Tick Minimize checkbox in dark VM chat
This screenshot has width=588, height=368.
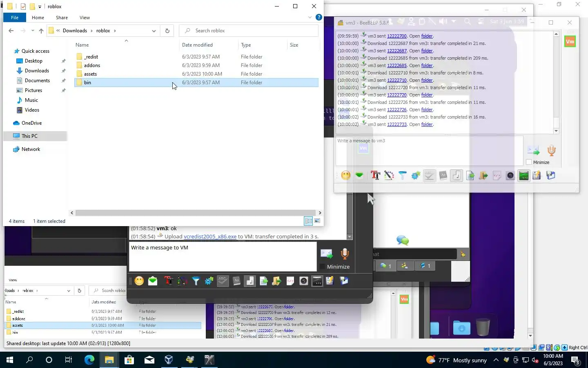[x=322, y=267]
